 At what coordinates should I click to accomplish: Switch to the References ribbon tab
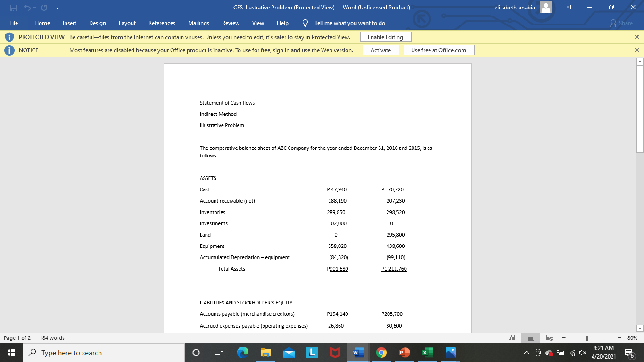[162, 23]
